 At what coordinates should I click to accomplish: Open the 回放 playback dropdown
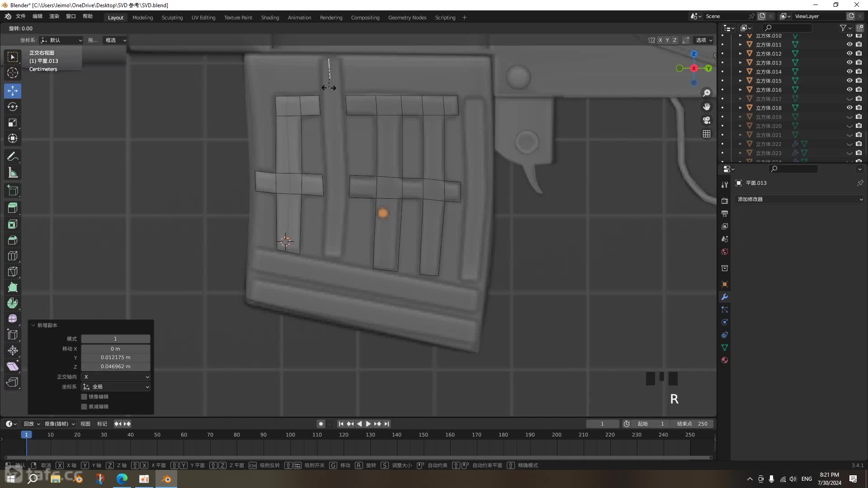coord(32,424)
